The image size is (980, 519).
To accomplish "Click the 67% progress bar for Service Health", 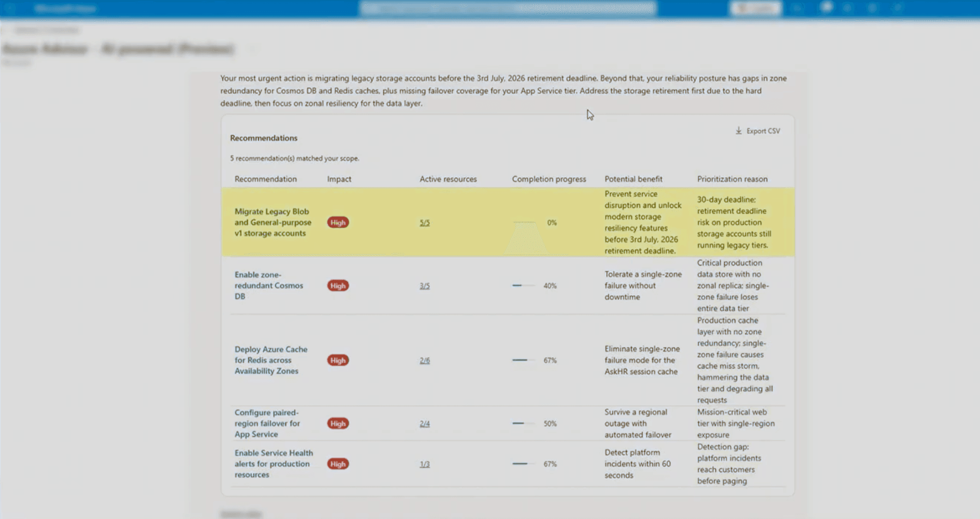I will coord(523,464).
